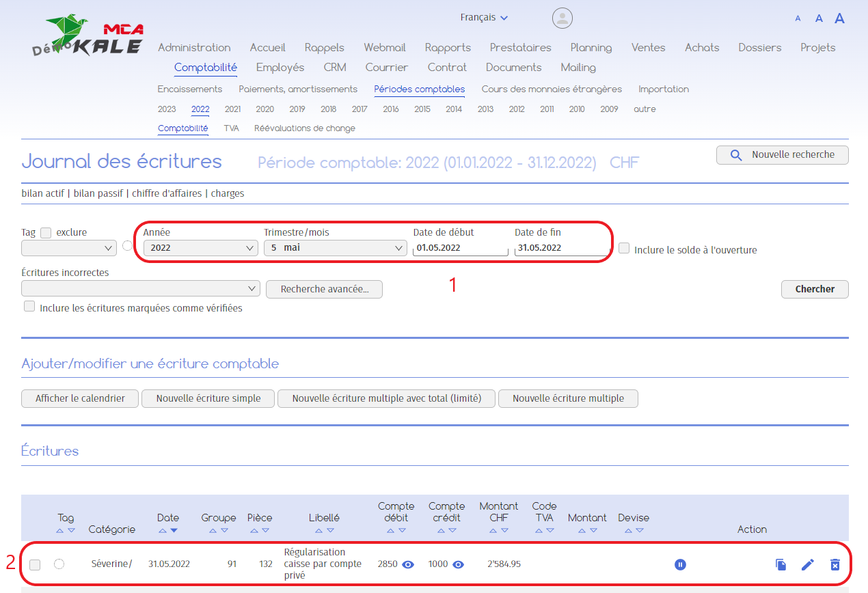The image size is (868, 593).
Task: Click the Date de début field
Action: 461,248
